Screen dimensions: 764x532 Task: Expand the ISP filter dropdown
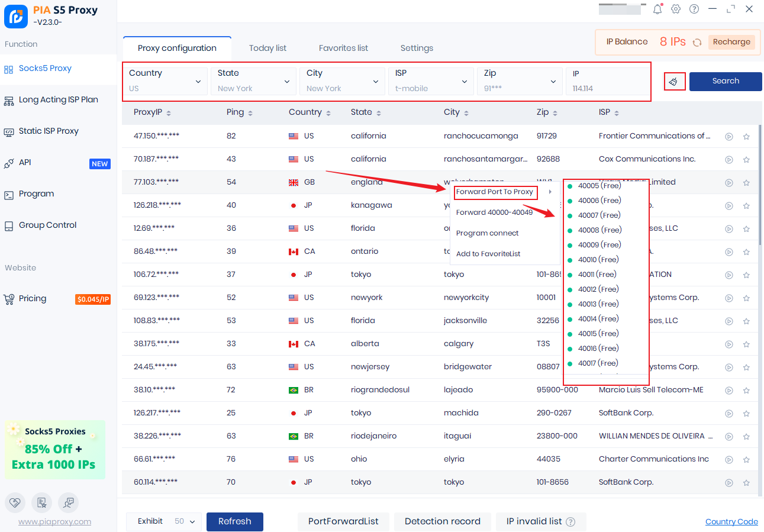[x=431, y=81]
